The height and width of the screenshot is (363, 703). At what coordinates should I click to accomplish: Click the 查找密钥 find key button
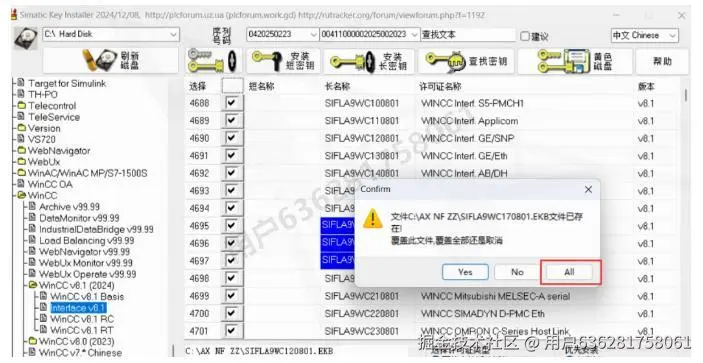pos(466,61)
